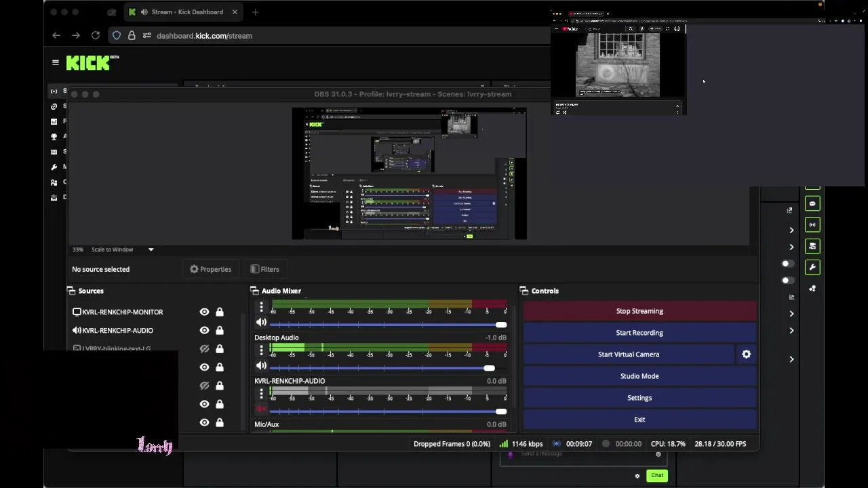868x488 pixels.
Task: Unlock the KVRL-RENKCHIP-AUDIO source
Action: click(219, 330)
